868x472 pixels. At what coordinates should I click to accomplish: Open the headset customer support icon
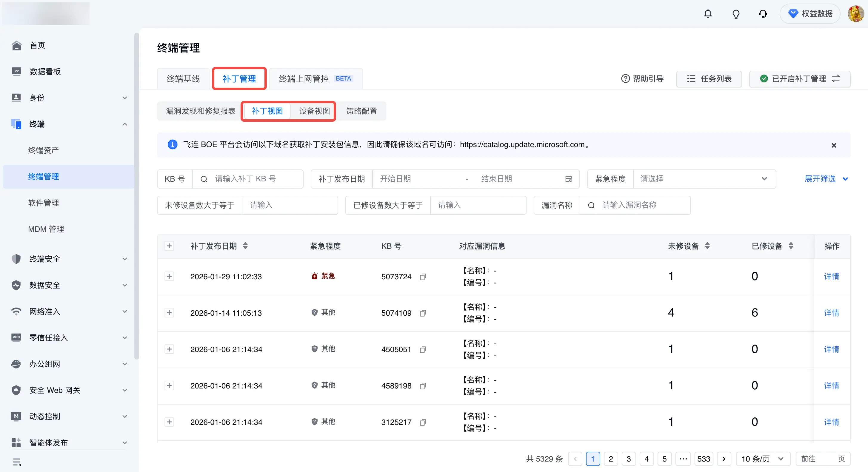coord(763,14)
